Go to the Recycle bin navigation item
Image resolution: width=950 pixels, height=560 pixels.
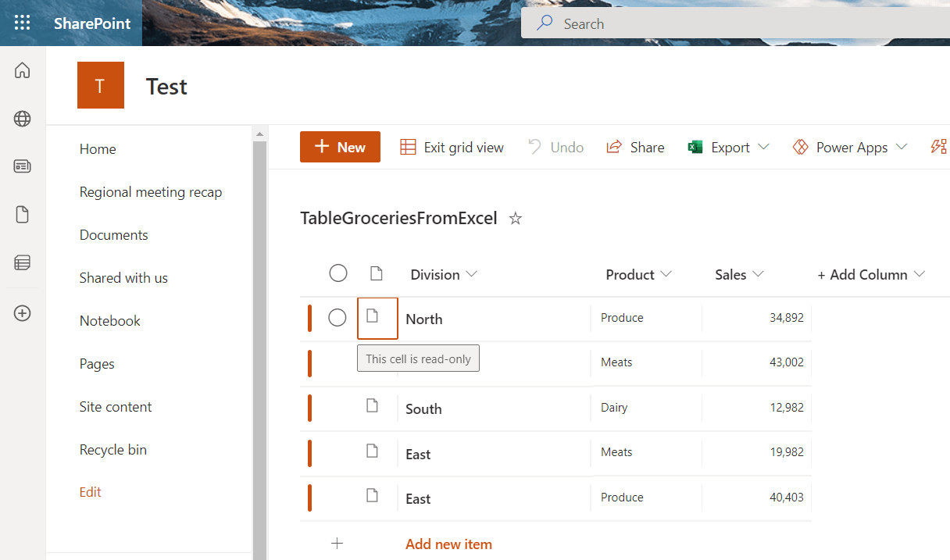pos(113,449)
